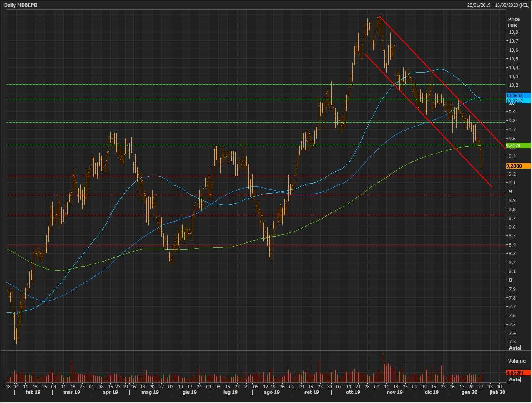
Task: Click the 10,2 price axis value
Action: point(513,85)
